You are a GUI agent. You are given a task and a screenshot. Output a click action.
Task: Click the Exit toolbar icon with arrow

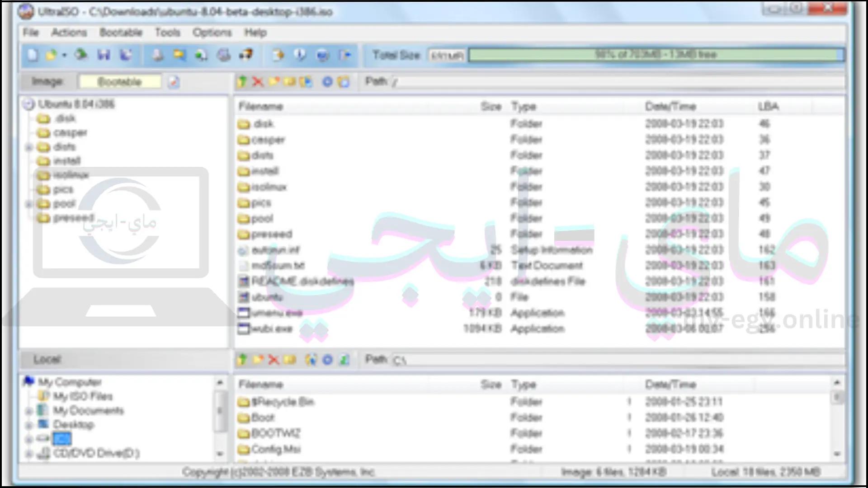[x=345, y=55]
